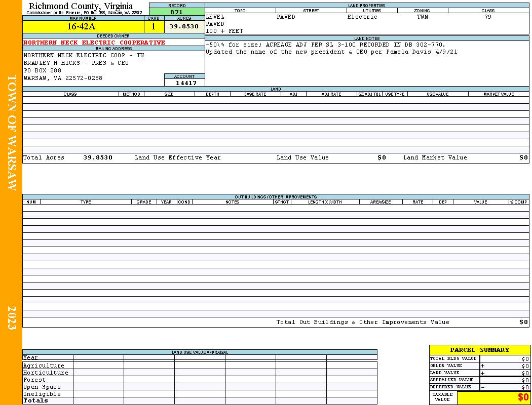Select the Total Acres 39.8530 value
Image resolution: width=532 pixels, height=405 pixels.
(98, 157)
